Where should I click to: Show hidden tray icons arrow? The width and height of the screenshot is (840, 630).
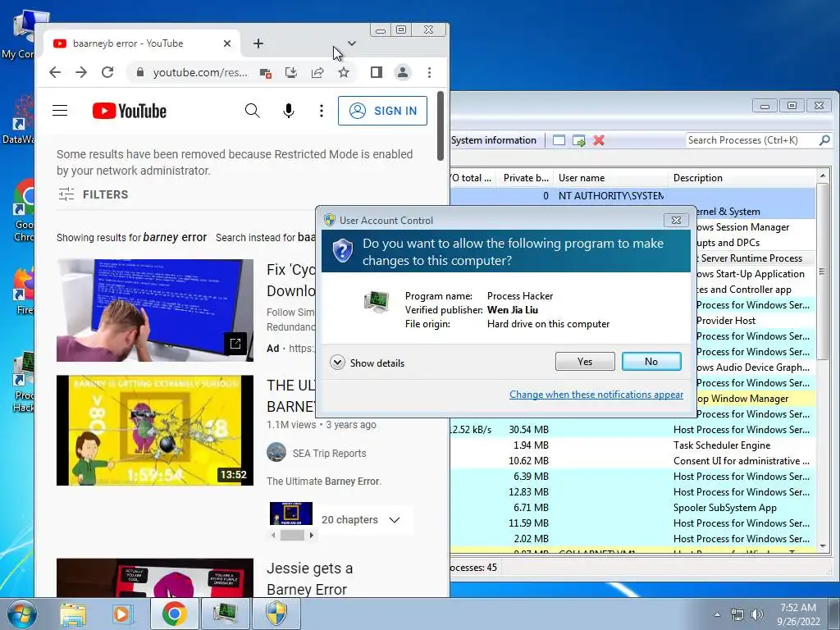tap(717, 614)
